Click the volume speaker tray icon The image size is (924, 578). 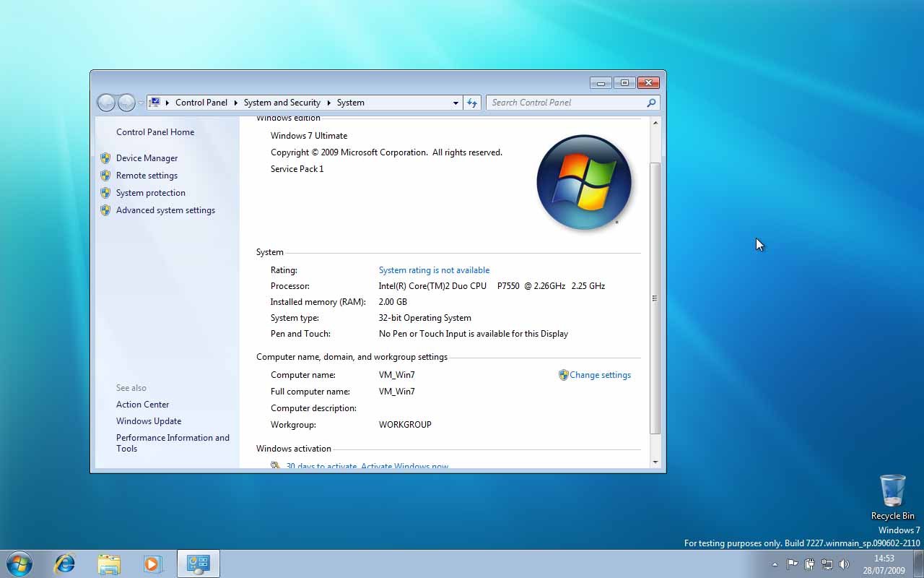pyautogui.click(x=844, y=564)
